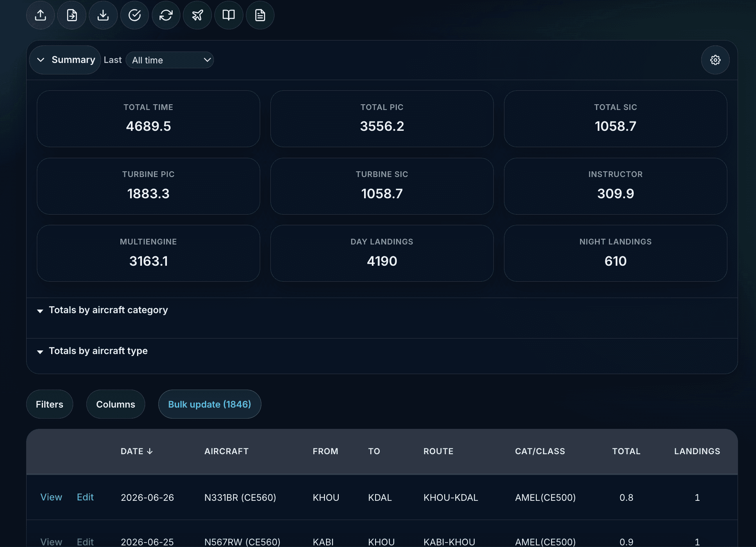
Task: Click the Total PIC card value 3556.2
Action: (382, 126)
